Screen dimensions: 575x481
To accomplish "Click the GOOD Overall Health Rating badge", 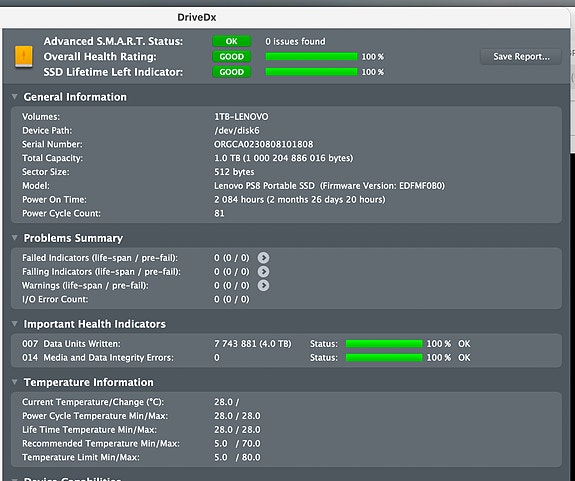I will coord(232,56).
